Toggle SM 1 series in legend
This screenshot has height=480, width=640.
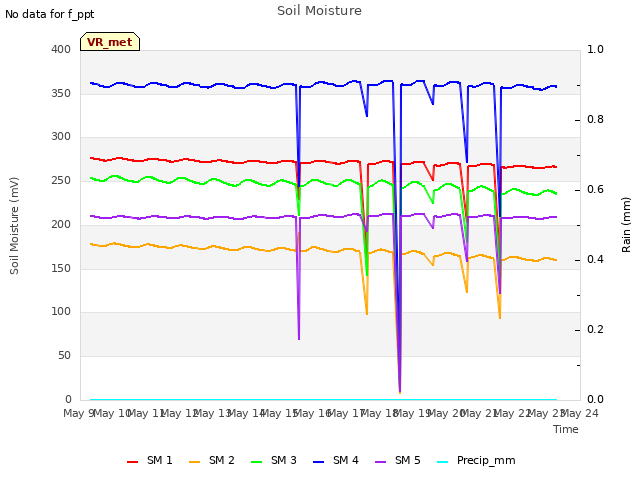pos(150,460)
